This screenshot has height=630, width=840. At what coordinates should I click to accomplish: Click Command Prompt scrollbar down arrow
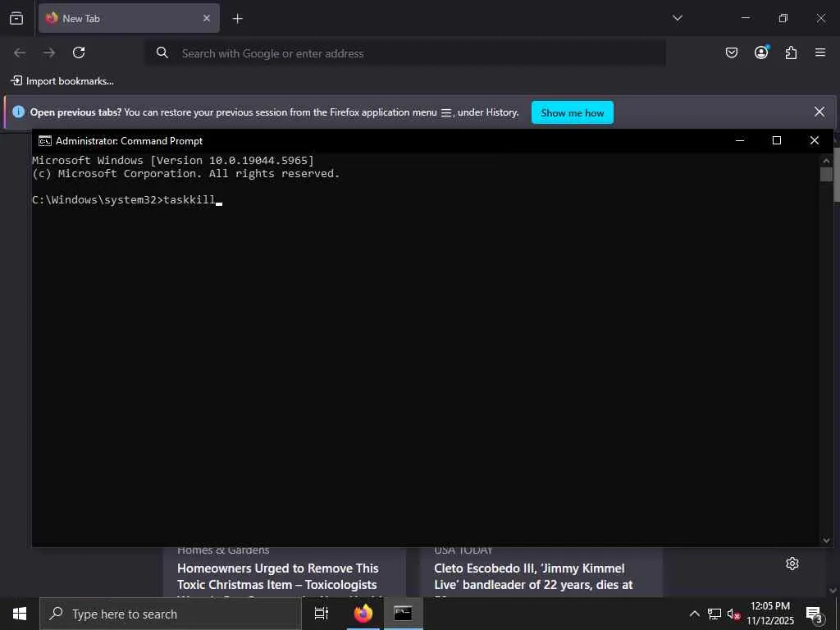pyautogui.click(x=825, y=540)
